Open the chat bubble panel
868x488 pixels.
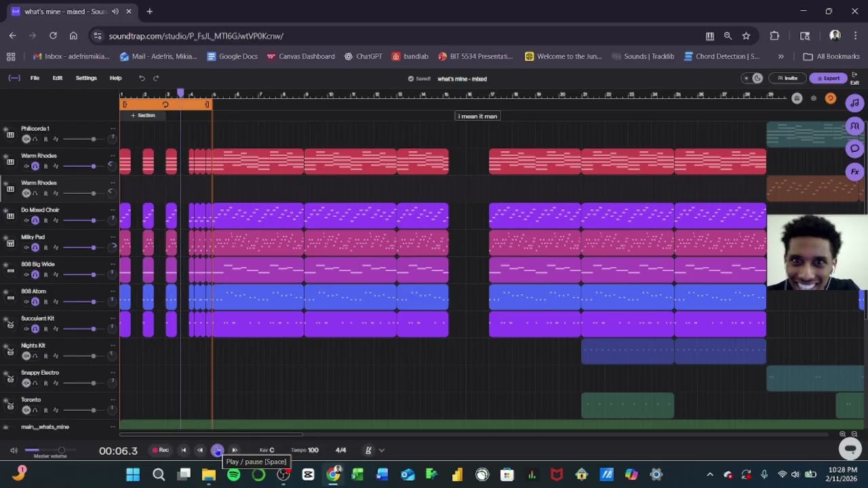pos(854,148)
